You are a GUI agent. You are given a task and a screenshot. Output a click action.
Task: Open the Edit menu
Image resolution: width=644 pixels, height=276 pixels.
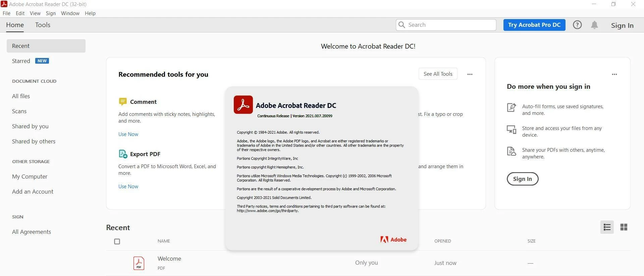coord(20,13)
